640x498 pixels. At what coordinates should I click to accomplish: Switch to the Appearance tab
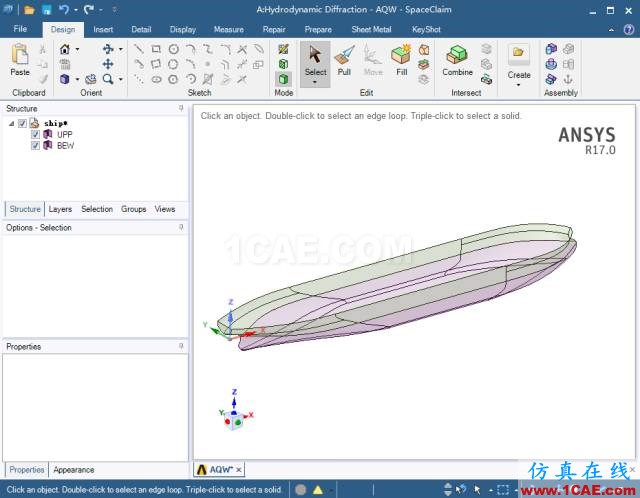tap(73, 470)
